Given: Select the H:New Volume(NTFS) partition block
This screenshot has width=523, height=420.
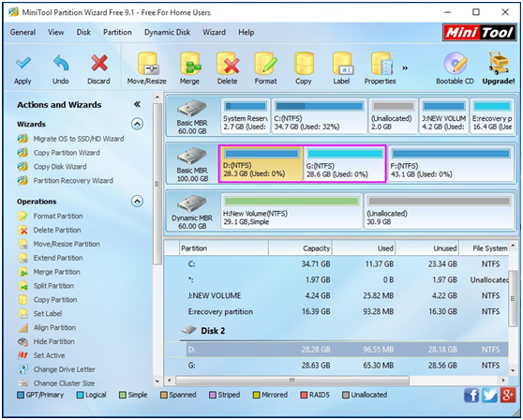Looking at the screenshot, I should pos(291,212).
